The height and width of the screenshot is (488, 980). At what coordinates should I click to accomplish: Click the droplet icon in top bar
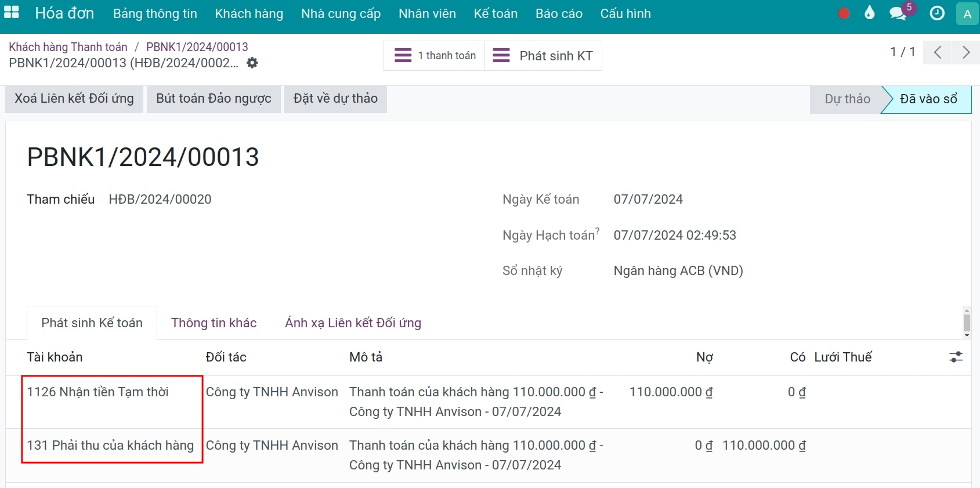(869, 13)
